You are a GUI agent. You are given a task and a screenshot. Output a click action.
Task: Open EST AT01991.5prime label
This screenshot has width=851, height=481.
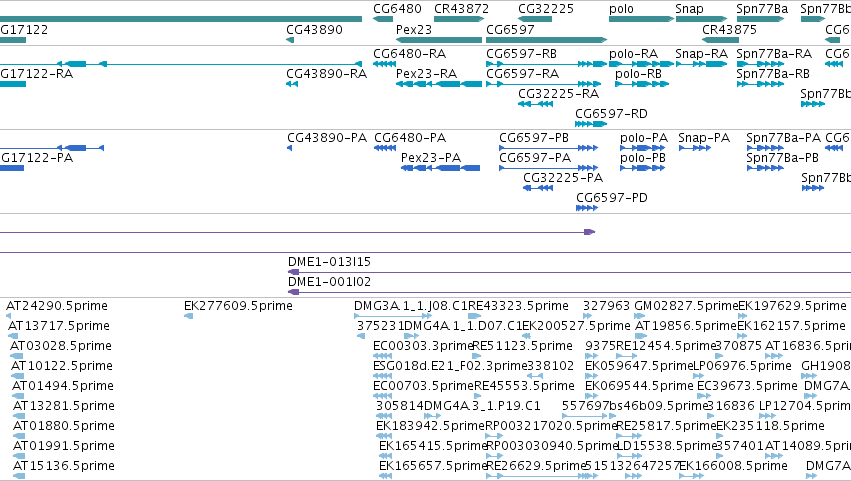(64, 447)
